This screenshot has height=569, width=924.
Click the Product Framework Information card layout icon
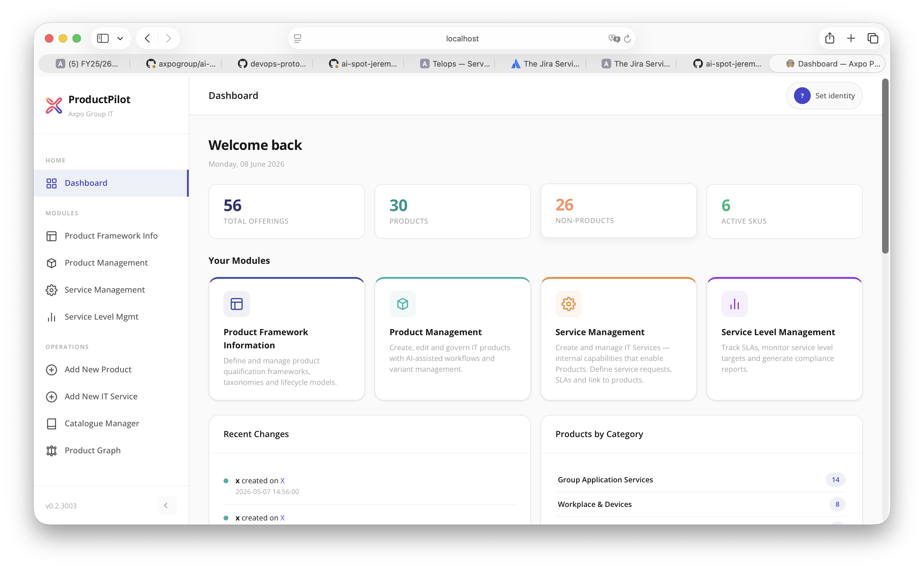237,304
